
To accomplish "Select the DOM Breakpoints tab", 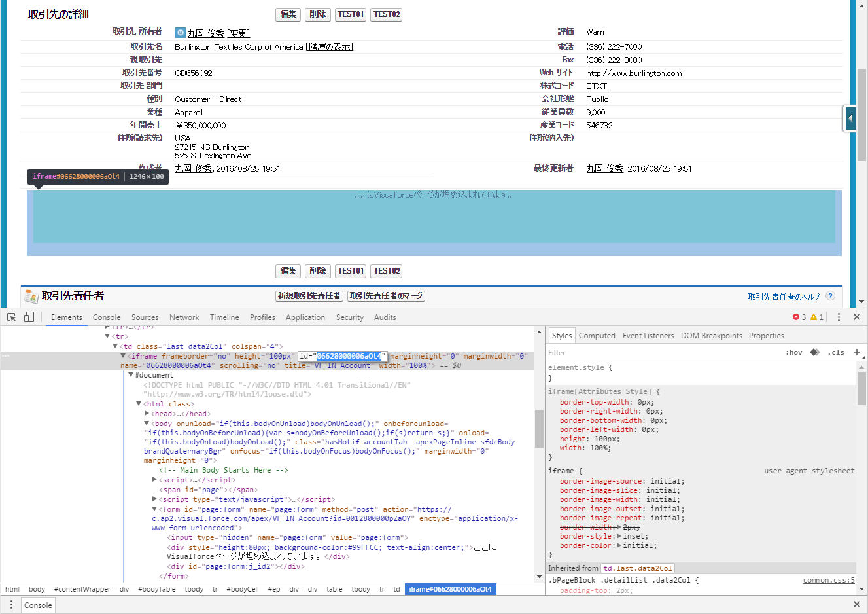I will pyautogui.click(x=712, y=336).
